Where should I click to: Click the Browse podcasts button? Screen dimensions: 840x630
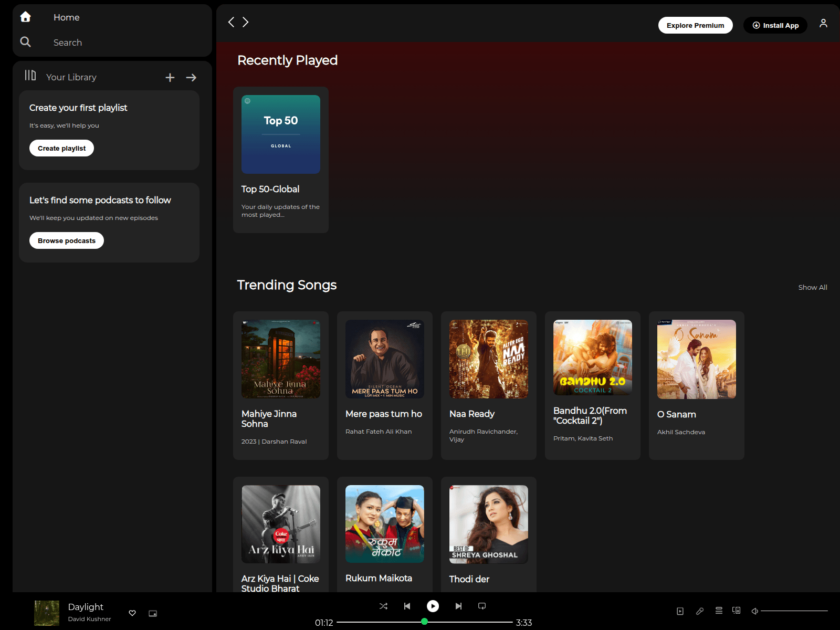67,240
